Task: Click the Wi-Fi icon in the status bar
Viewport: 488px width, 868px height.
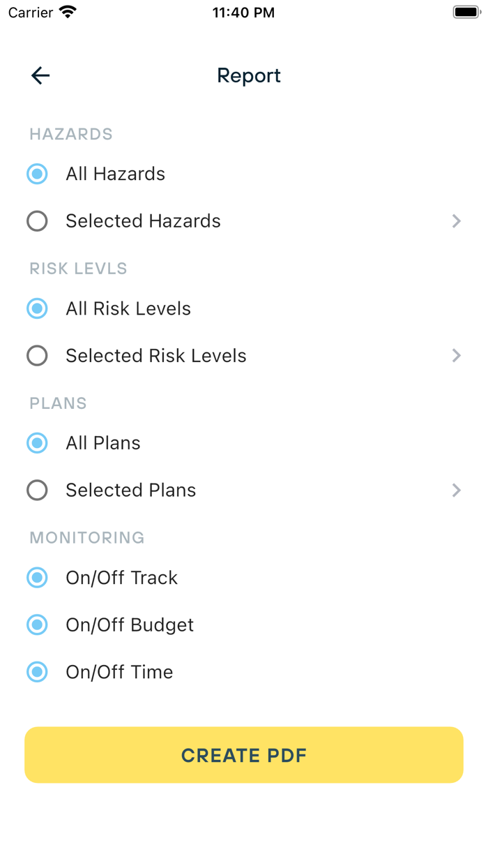Action: click(x=66, y=11)
